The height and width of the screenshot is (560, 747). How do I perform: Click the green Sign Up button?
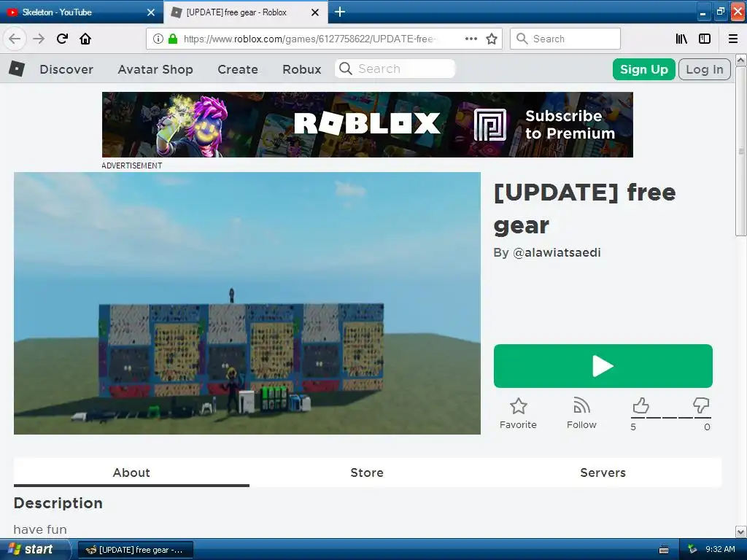[643, 69]
